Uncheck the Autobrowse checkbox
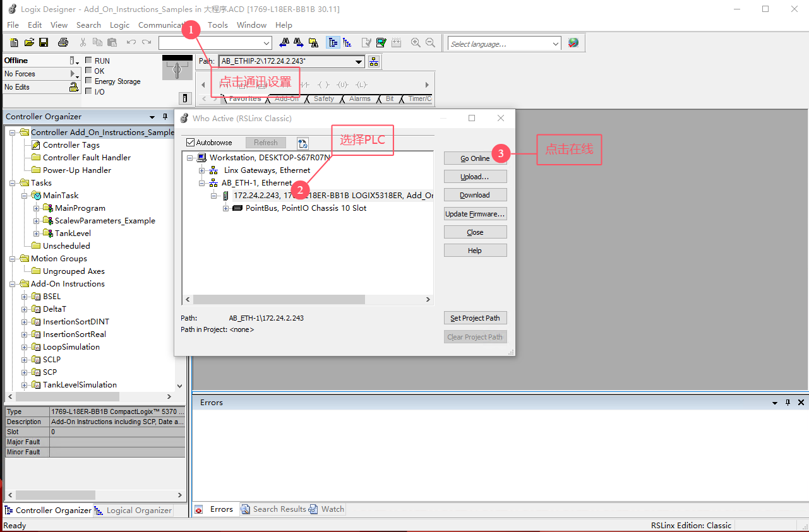Screen dimensions: 809x532 point(191,143)
